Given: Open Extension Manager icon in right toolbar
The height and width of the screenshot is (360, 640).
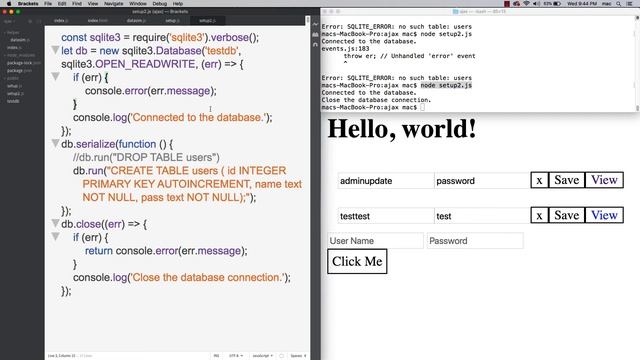Looking at the screenshot, I should pyautogui.click(x=315, y=35).
